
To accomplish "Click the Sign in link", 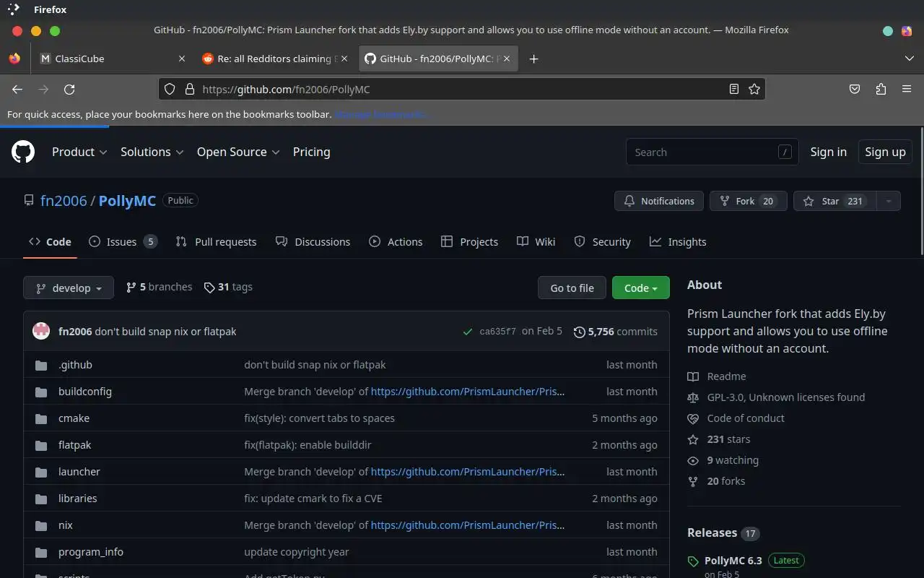I will pos(828,152).
